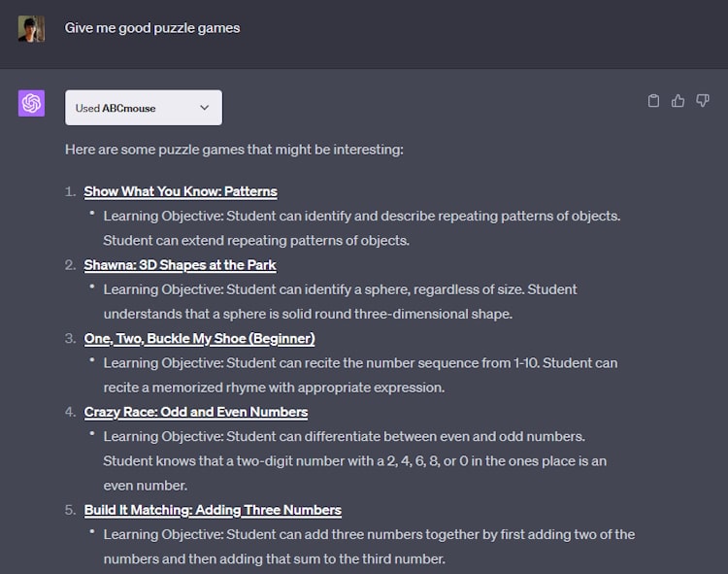The width and height of the screenshot is (728, 574).
Task: Click the ChatGPT logo avatar
Action: [x=32, y=103]
